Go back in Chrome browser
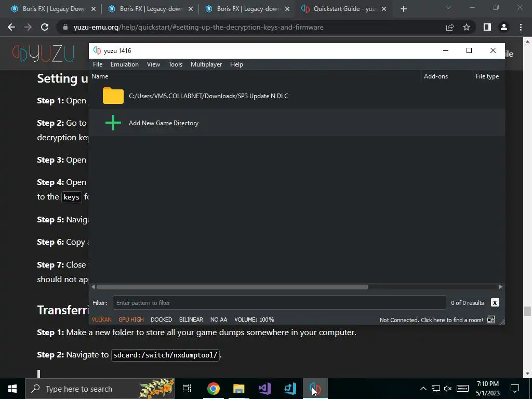 pos(11,27)
